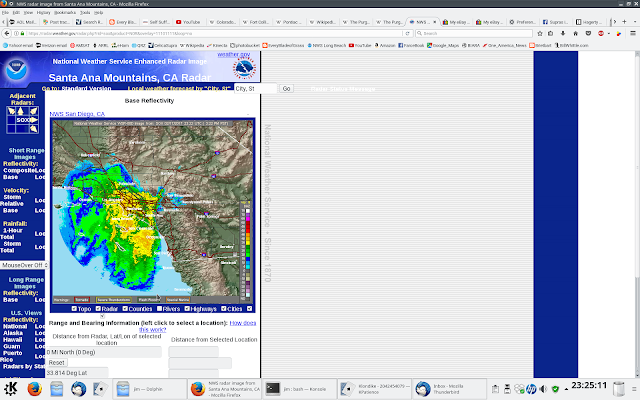The height and width of the screenshot is (400, 640).
Task: Switch to the Preferences tab
Action: coord(523,22)
